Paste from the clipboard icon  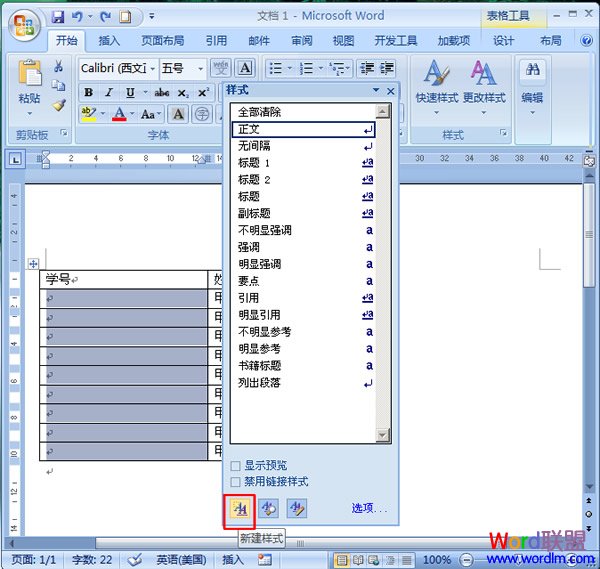coord(29,73)
